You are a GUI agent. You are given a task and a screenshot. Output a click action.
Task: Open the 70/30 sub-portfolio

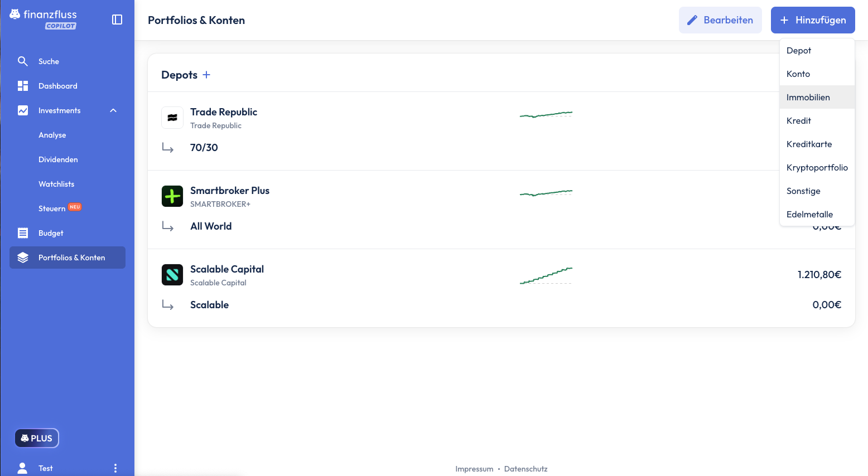pyautogui.click(x=204, y=148)
